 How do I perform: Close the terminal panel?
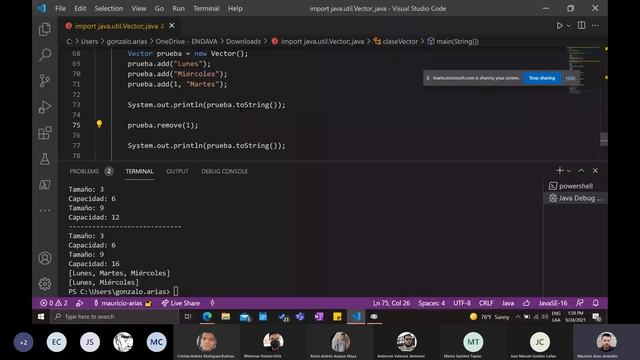point(596,171)
